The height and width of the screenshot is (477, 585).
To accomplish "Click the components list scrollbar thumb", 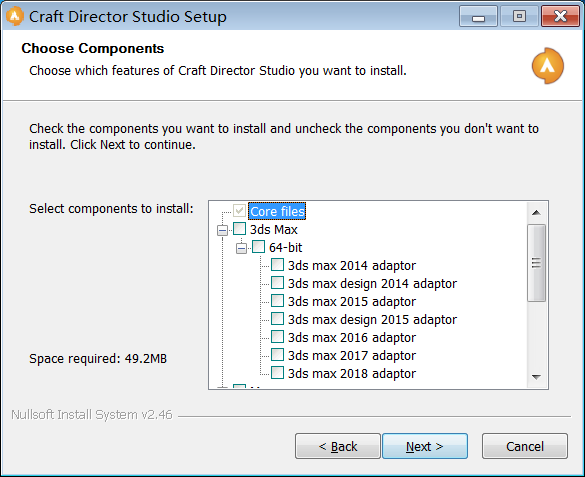I will [x=536, y=263].
